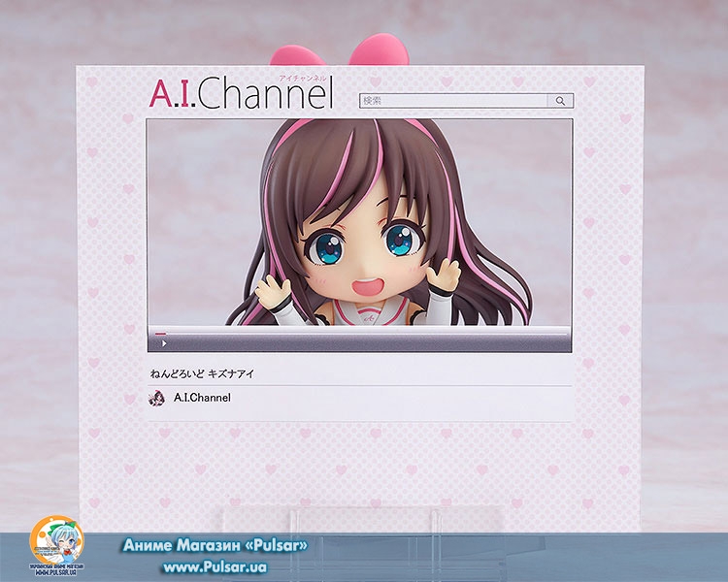Click the video player thumbnail area

point(359,223)
